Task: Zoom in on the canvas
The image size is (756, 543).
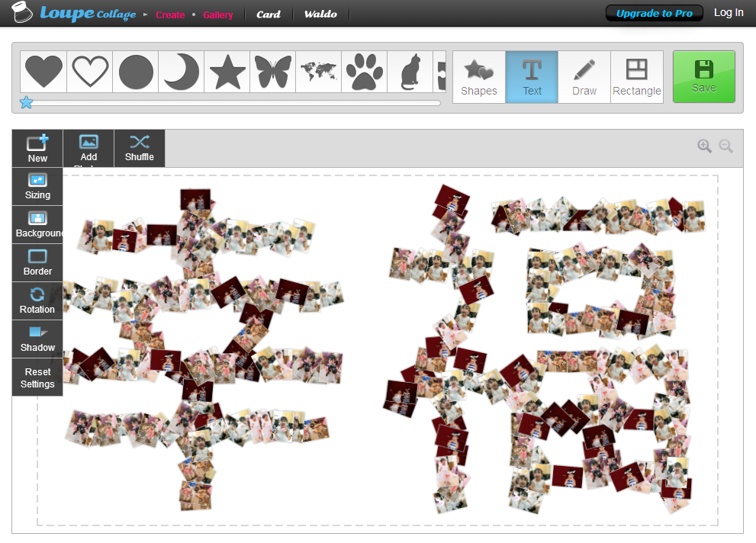Action: pos(704,146)
